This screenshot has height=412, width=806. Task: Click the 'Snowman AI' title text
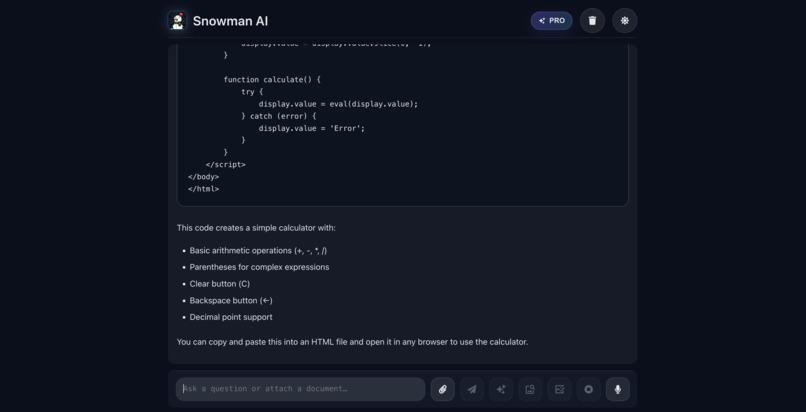tap(230, 21)
